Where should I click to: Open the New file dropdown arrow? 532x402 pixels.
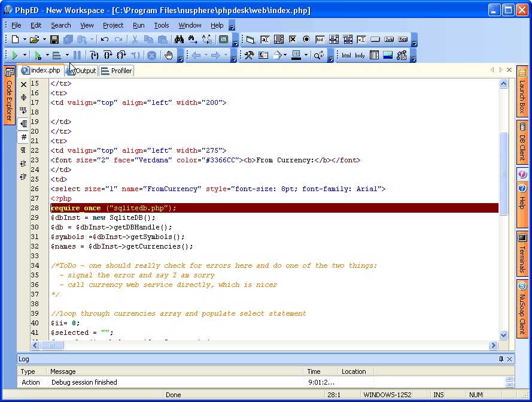click(25, 40)
